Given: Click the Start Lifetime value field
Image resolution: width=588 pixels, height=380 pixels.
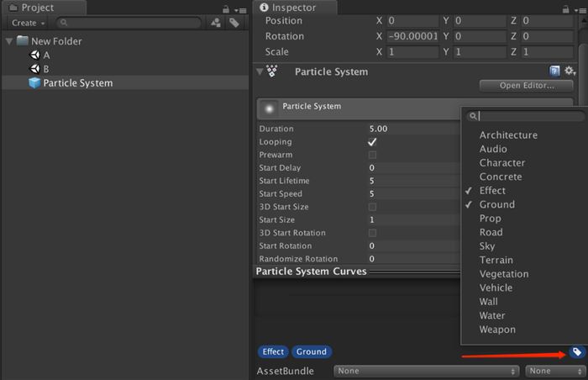Looking at the screenshot, I should coord(412,181).
